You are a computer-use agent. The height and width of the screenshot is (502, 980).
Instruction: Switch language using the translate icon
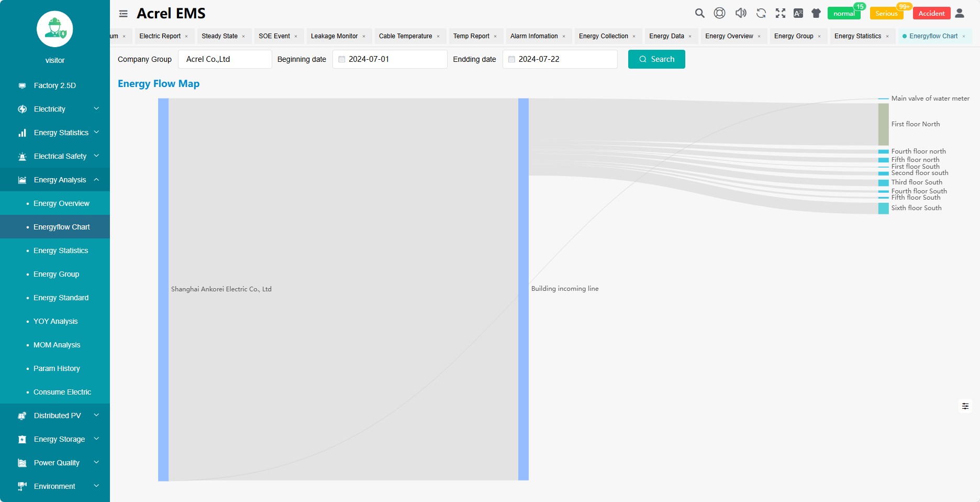[x=798, y=13]
